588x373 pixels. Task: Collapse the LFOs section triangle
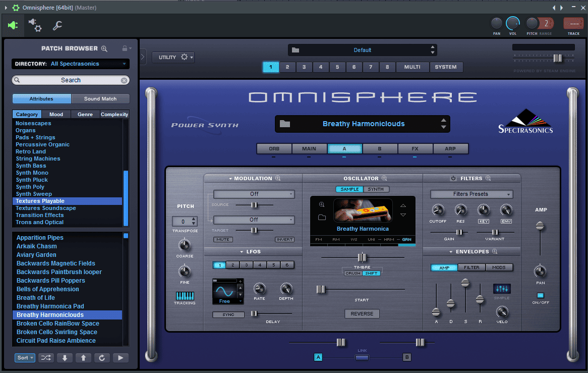242,252
